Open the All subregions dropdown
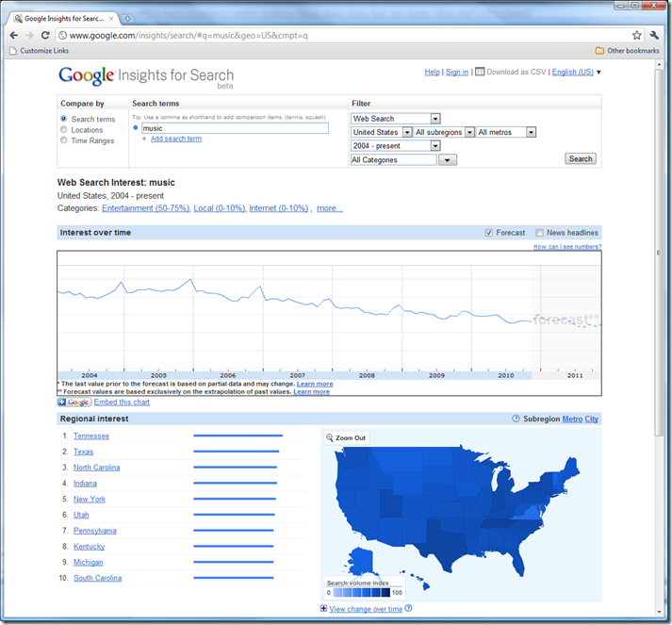This screenshot has height=625, width=672. click(x=444, y=132)
